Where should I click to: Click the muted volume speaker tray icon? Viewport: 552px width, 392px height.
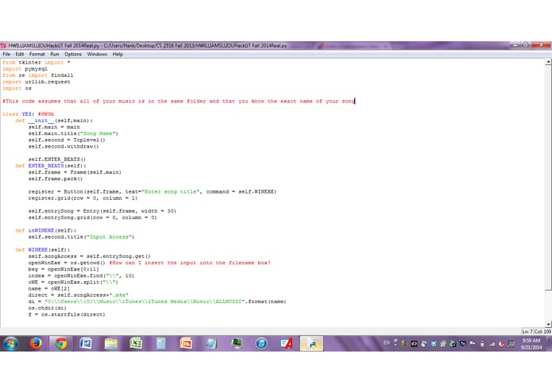click(502, 344)
